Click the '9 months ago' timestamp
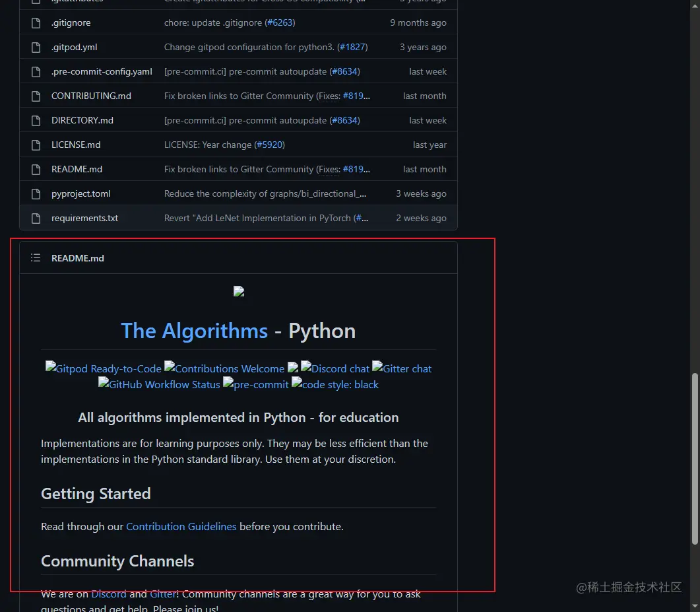Image resolution: width=700 pixels, height=612 pixels. pyautogui.click(x=418, y=23)
